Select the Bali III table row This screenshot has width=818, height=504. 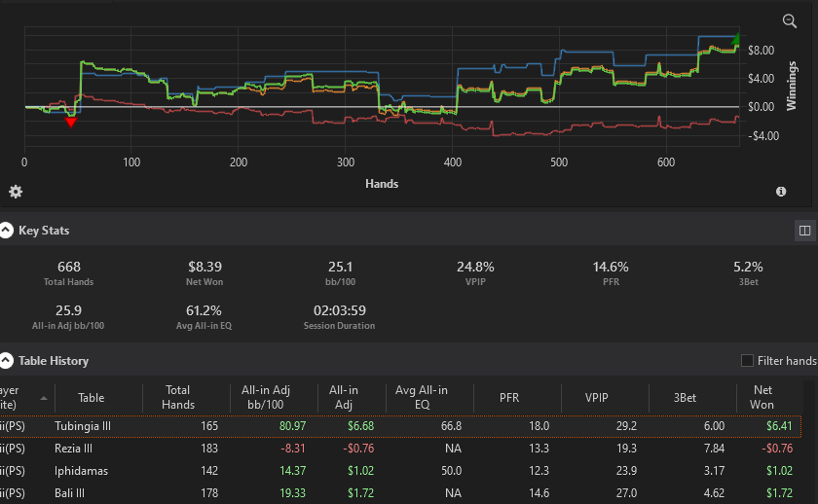click(399, 493)
